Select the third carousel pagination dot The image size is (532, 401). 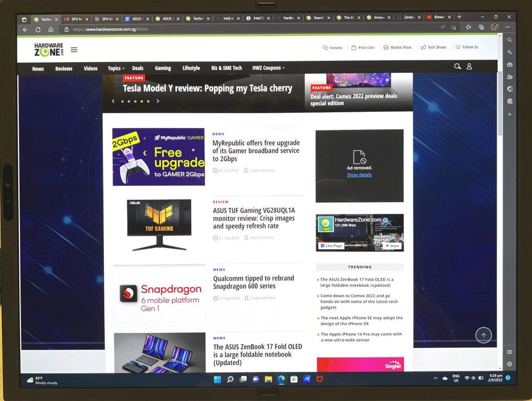click(135, 101)
